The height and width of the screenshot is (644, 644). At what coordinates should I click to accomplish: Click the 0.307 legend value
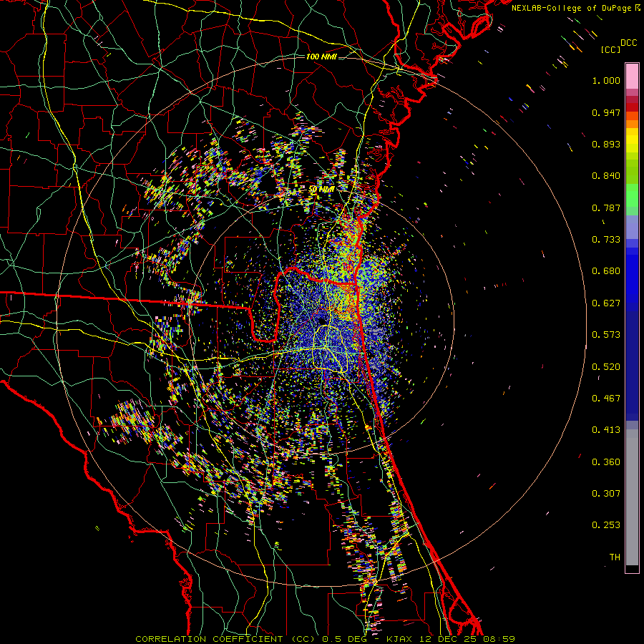pyautogui.click(x=606, y=494)
